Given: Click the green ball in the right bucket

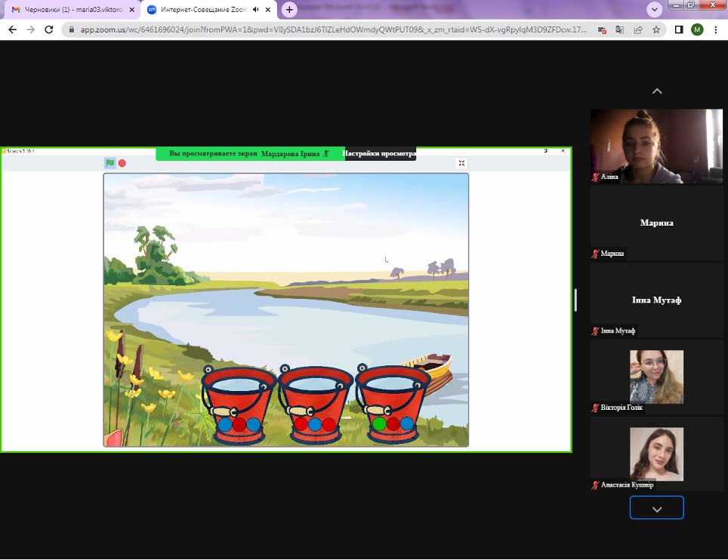Looking at the screenshot, I should [x=379, y=424].
